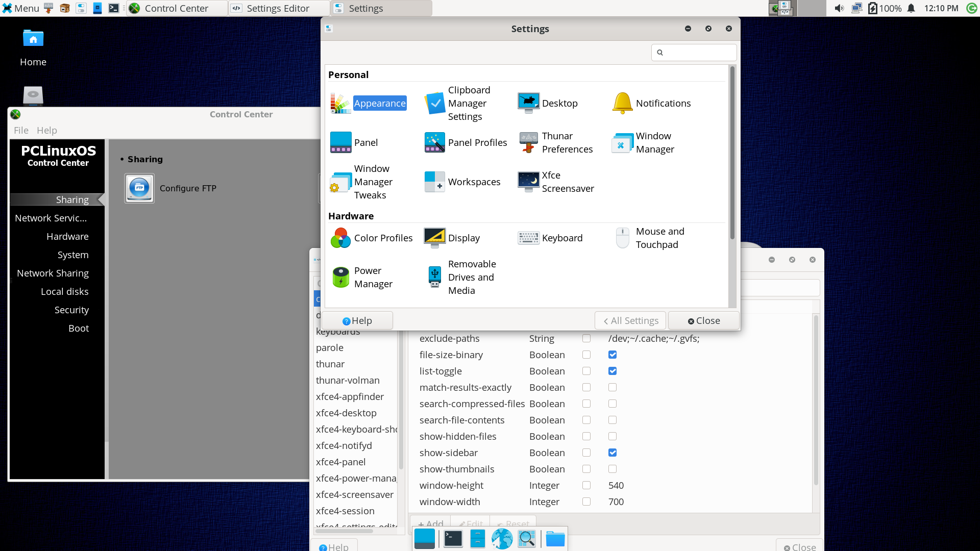
Task: Click Close button in Settings Editor
Action: point(800,546)
